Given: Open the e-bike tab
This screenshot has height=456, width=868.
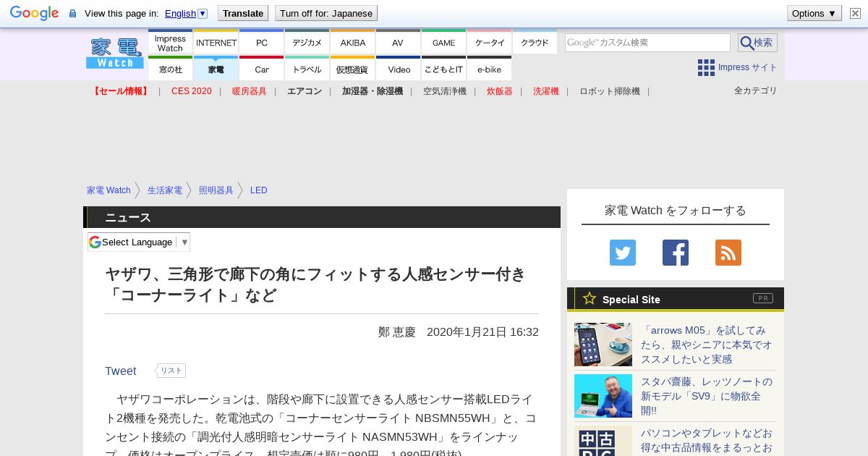Looking at the screenshot, I should coord(489,69).
